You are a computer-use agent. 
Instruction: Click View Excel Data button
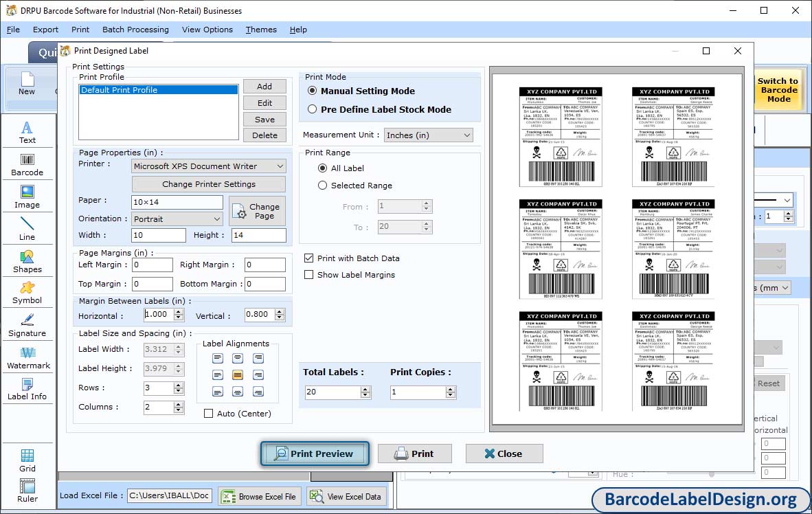click(x=346, y=496)
